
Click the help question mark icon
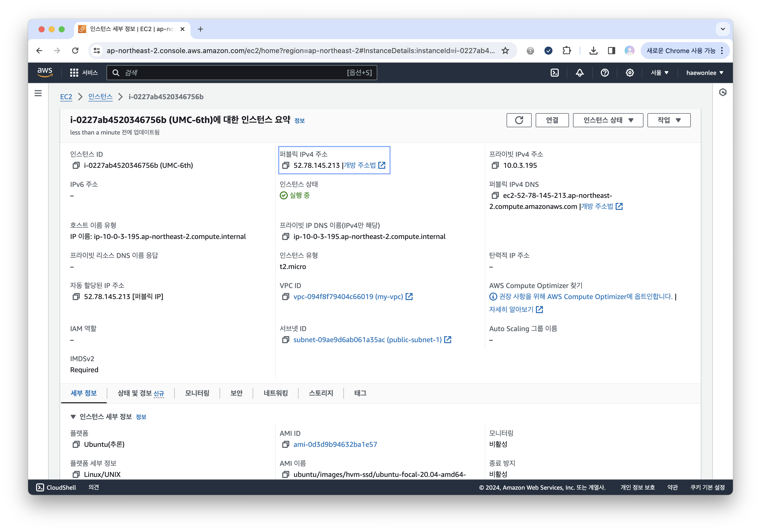tap(605, 73)
